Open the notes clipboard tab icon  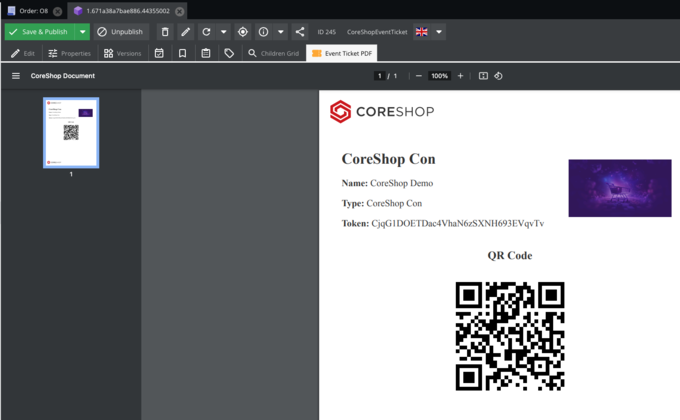206,53
